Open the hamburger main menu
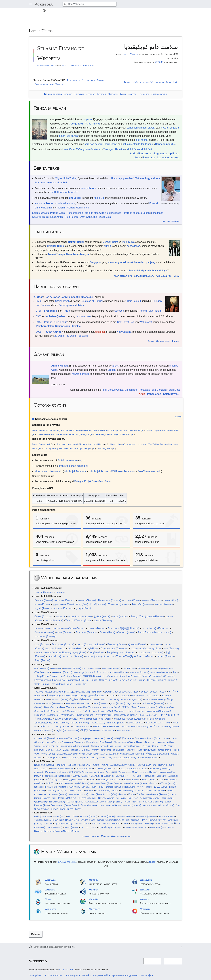Viewport: 211px width, 980px height. [x=30, y=4]
